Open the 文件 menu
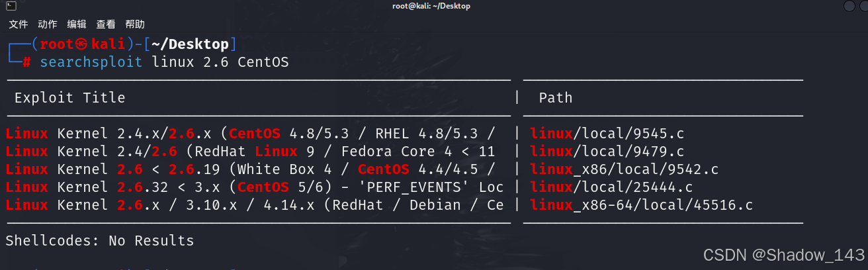Image resolution: width=868 pixels, height=270 pixels. coord(18,24)
